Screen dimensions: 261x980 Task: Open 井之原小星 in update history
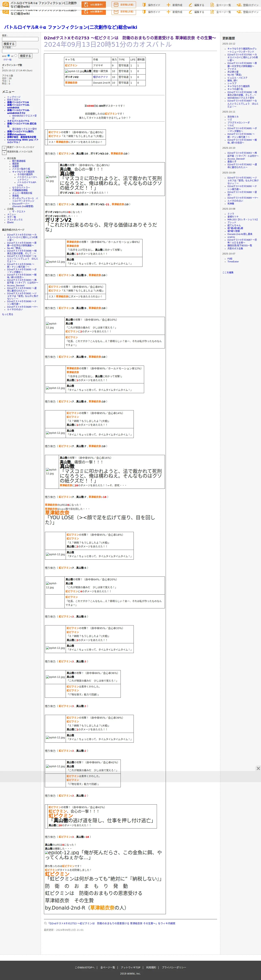coord(233,71)
